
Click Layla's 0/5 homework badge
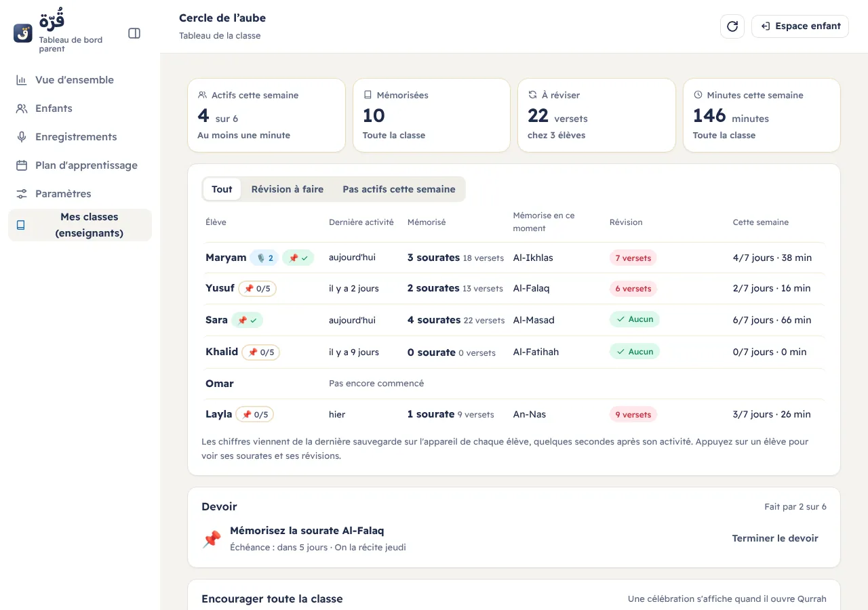(x=255, y=415)
